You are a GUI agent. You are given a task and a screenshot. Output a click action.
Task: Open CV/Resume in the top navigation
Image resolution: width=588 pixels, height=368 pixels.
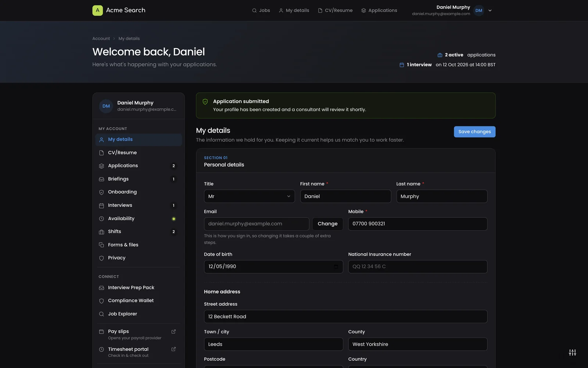pyautogui.click(x=335, y=11)
